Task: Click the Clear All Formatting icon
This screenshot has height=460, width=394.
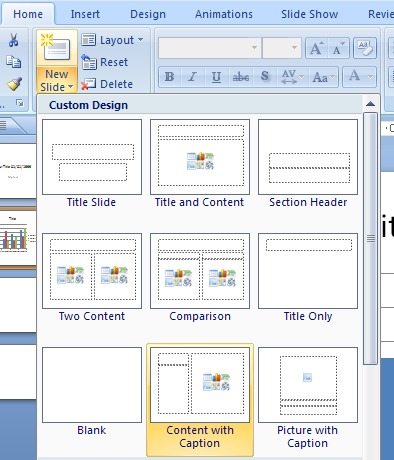Action: tap(365, 48)
